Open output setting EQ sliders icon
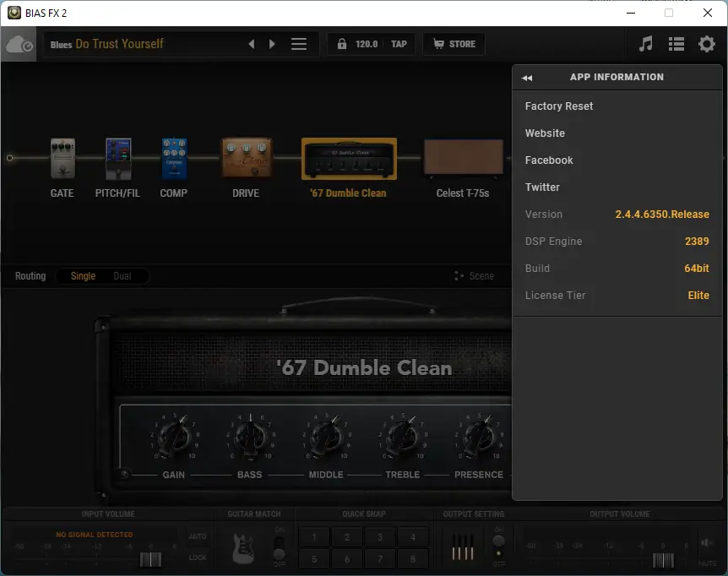This screenshot has height=576, width=728. 463,547
